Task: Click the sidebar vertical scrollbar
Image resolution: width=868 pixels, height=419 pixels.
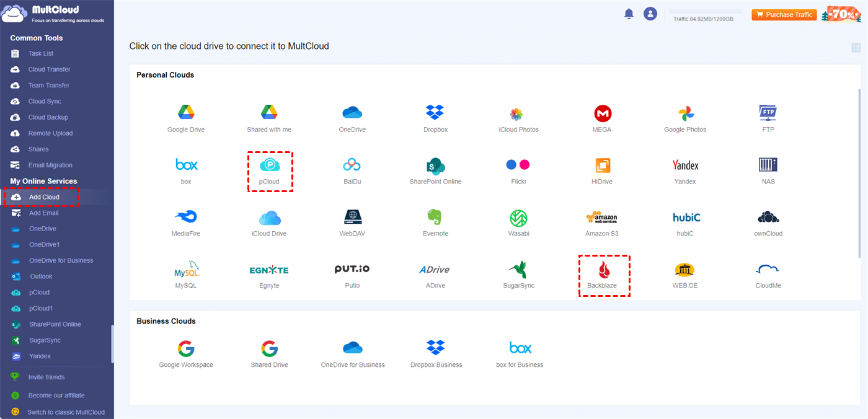Action: click(112, 343)
